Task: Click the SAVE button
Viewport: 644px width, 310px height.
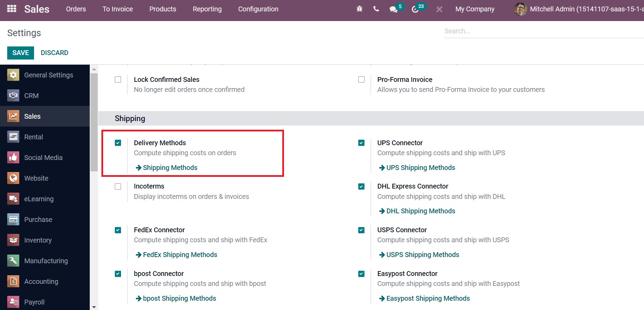Action: [21, 53]
